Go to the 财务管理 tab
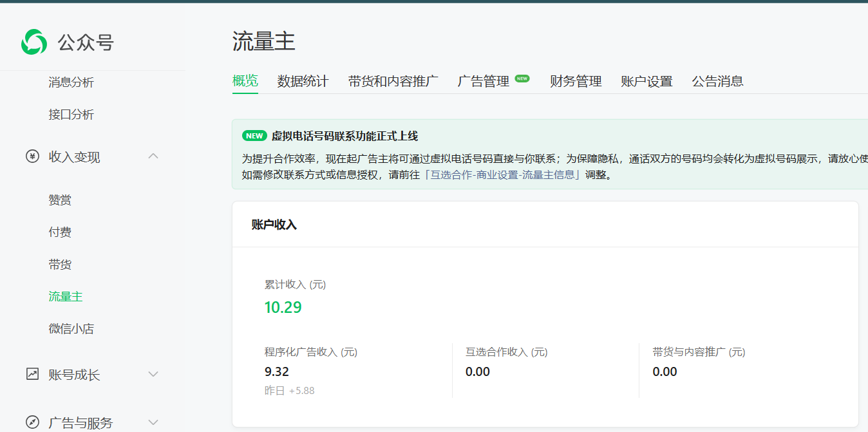The width and height of the screenshot is (868, 432). pos(576,81)
